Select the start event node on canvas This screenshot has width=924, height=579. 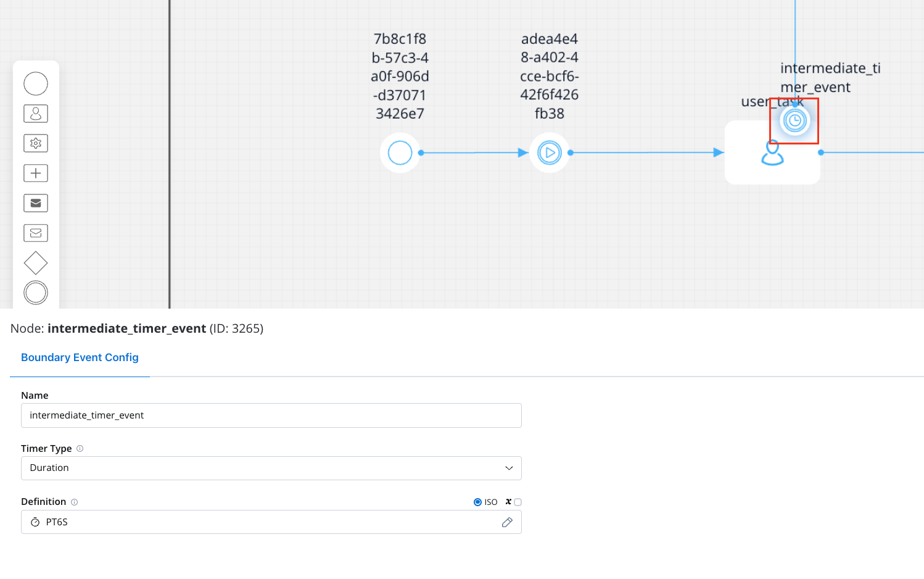click(400, 152)
